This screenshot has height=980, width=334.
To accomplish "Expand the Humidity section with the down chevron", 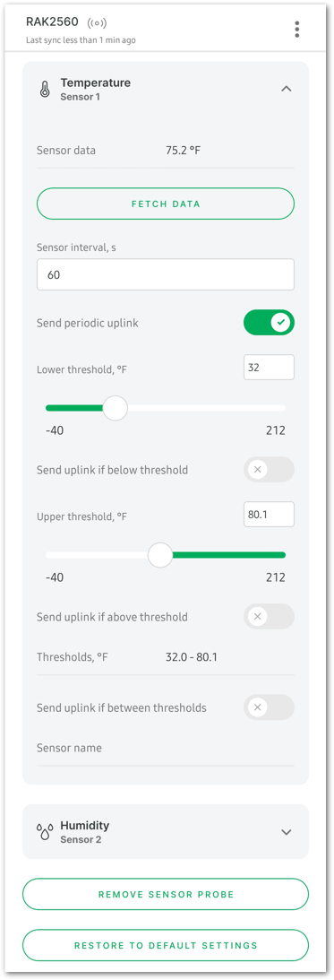I will pyautogui.click(x=287, y=832).
